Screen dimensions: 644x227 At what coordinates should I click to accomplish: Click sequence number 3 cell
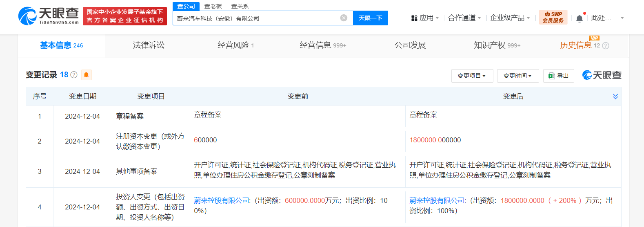[40, 171]
